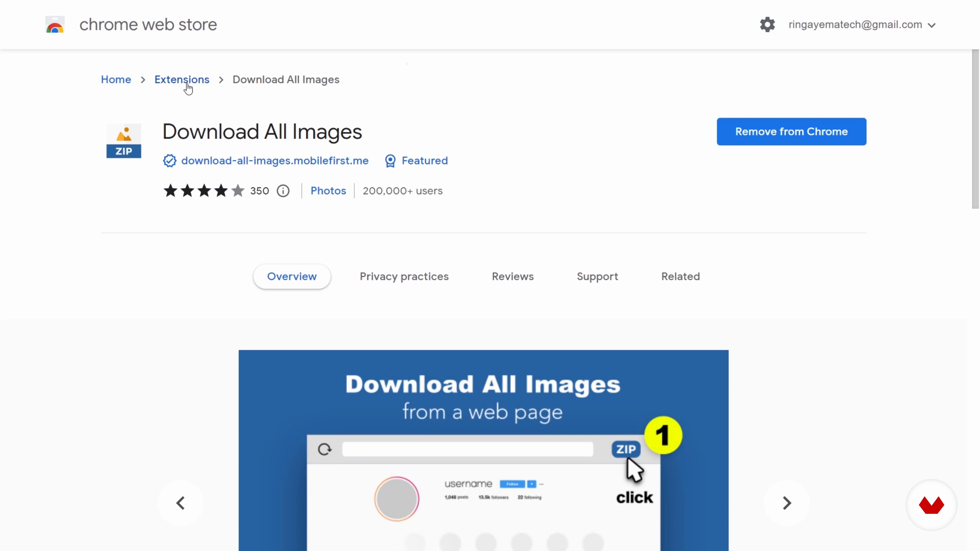Image resolution: width=980 pixels, height=551 pixels.
Task: Click the Featured award badge icon
Action: (x=390, y=161)
